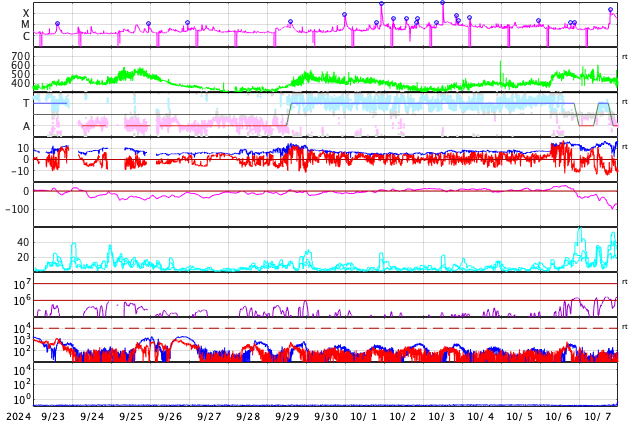This screenshot has width=634, height=424.
Task: Click the flare marker on 10/7
Action: click(610, 10)
